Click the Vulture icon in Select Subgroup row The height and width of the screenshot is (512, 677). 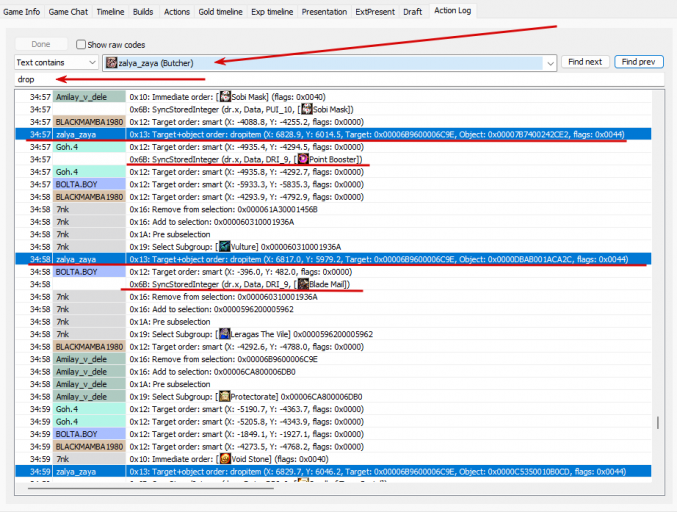point(225,247)
